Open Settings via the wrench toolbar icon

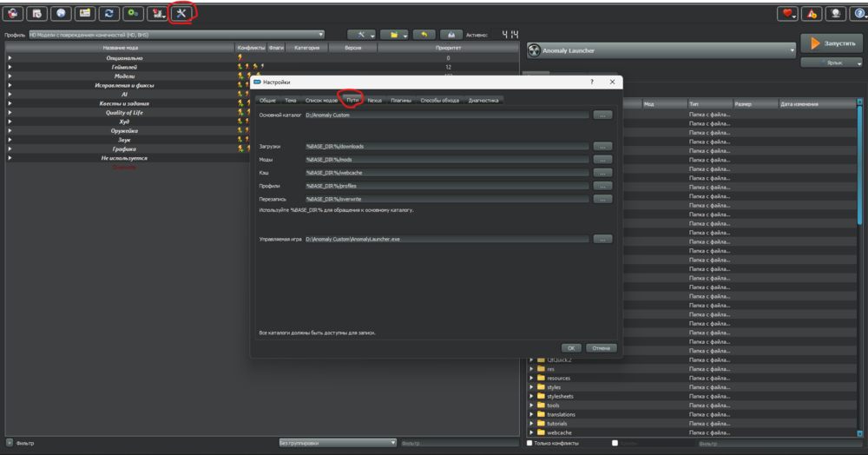click(181, 13)
